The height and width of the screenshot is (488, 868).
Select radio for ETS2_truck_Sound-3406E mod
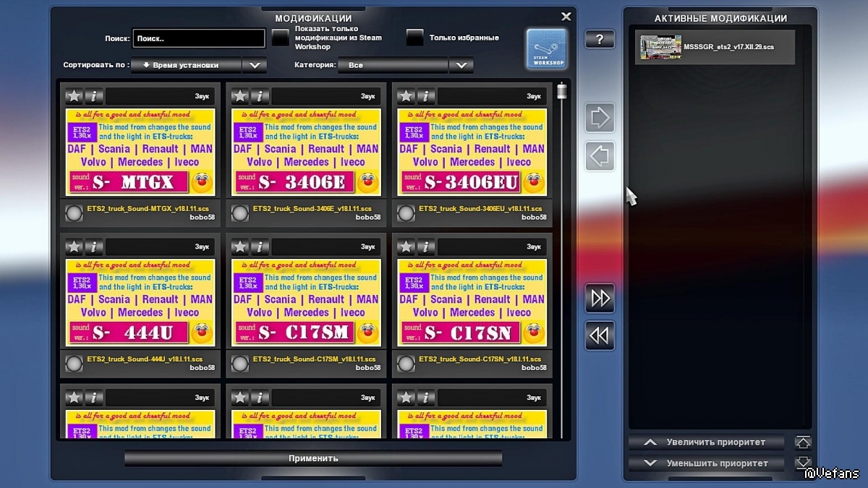point(240,213)
